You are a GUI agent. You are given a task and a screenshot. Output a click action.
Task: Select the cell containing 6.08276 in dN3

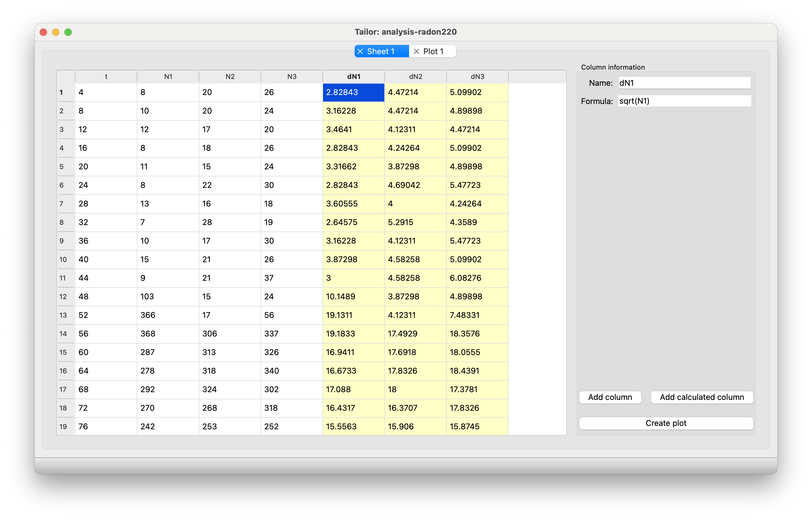tap(477, 278)
